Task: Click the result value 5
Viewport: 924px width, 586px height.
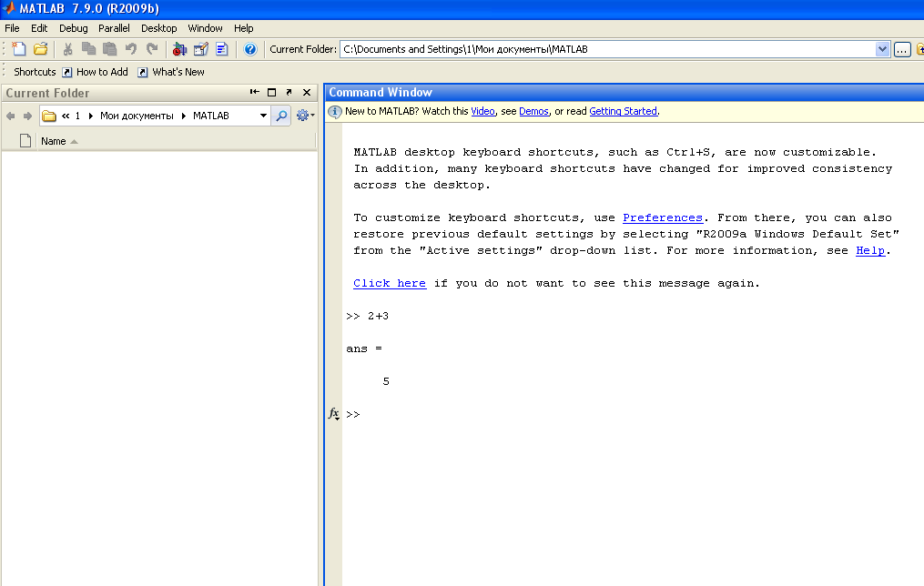Action: [x=386, y=381]
